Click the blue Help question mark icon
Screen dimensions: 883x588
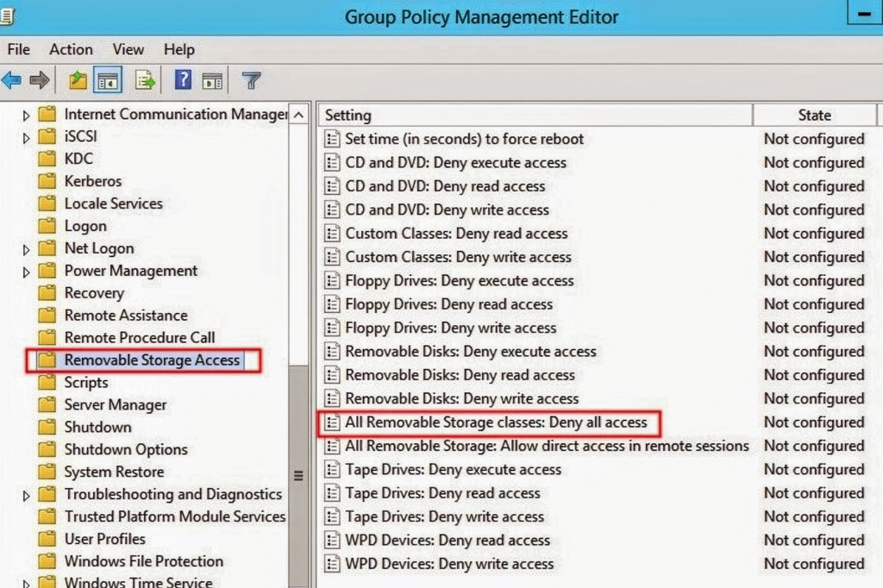(x=183, y=81)
